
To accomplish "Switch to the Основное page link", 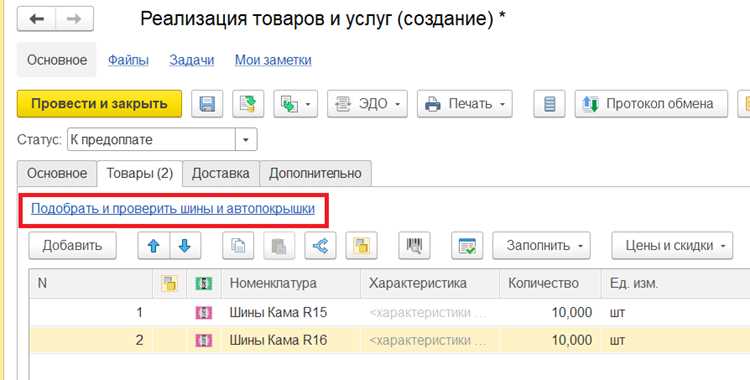I will click(x=56, y=60).
